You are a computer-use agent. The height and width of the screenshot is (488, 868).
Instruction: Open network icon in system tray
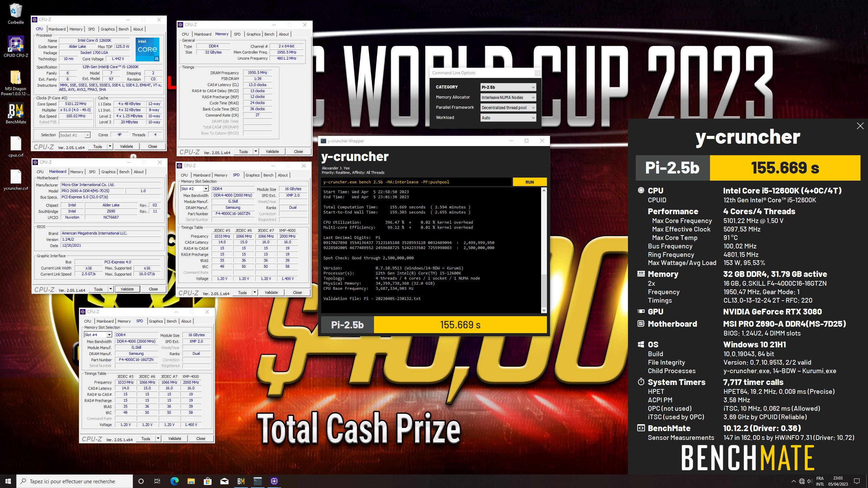pos(802,481)
